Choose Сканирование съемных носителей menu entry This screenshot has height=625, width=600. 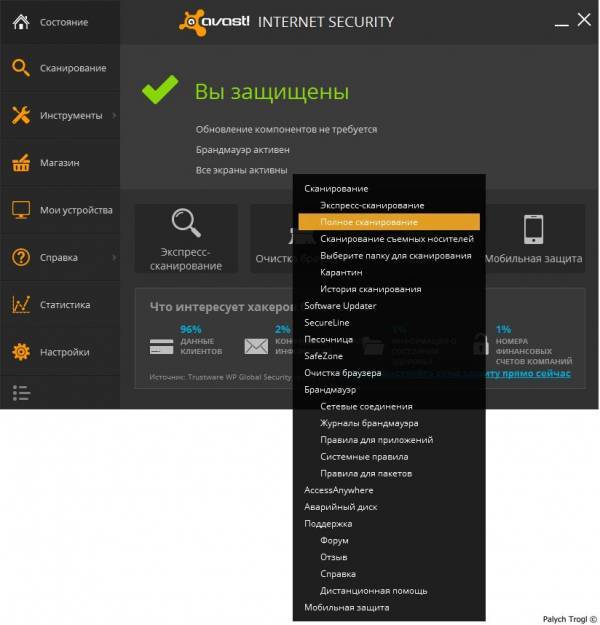[x=397, y=239]
